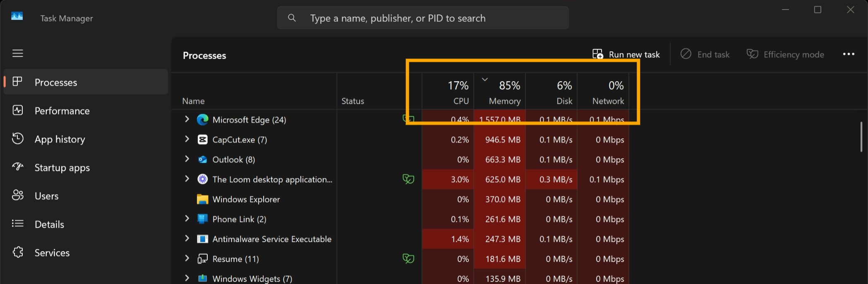The height and width of the screenshot is (284, 868).
Task: Click the process list vertical scrollbar
Action: point(861,137)
